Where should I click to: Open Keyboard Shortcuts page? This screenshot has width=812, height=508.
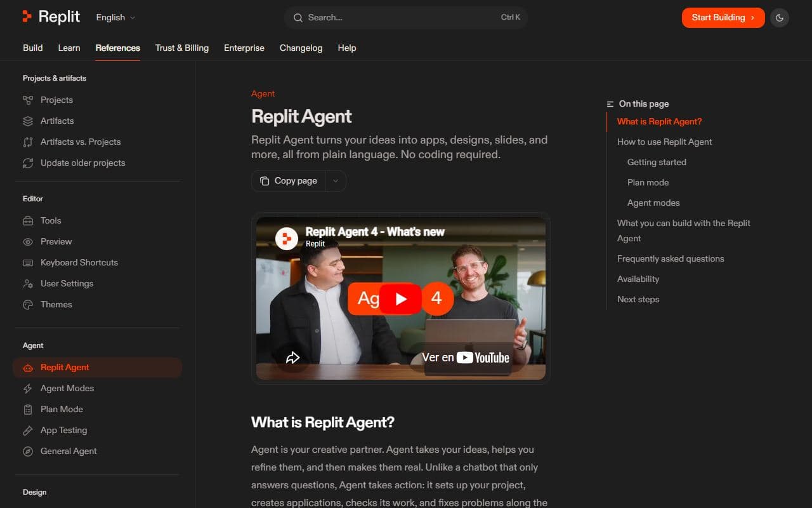[x=98, y=262]
